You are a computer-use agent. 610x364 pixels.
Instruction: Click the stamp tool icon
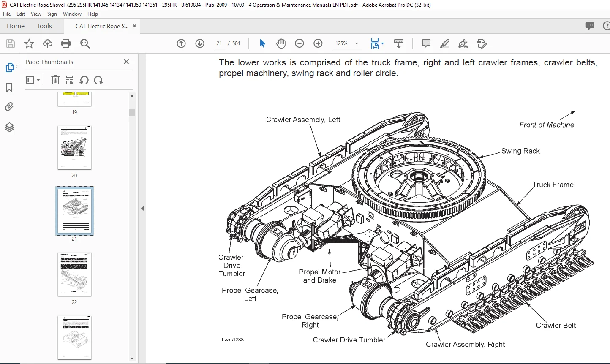(x=482, y=43)
